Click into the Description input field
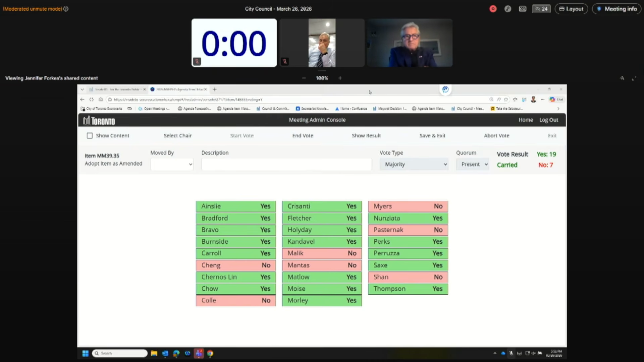 point(286,164)
